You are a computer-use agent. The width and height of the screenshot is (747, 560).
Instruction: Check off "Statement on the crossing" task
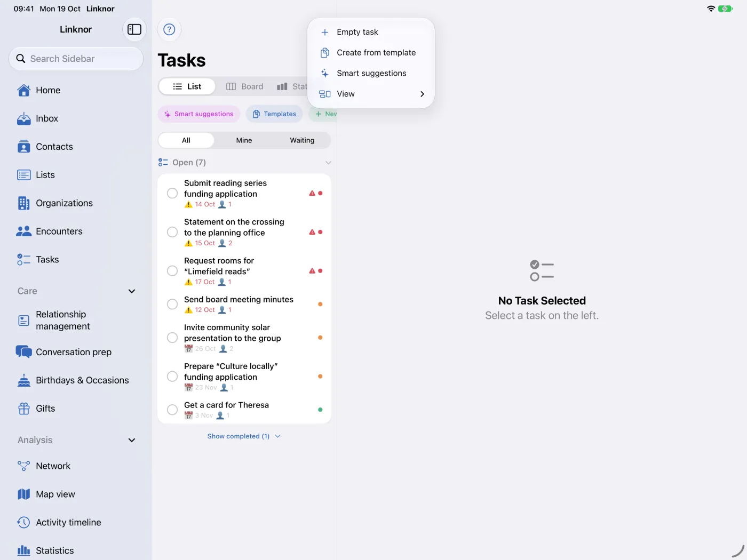tap(172, 232)
